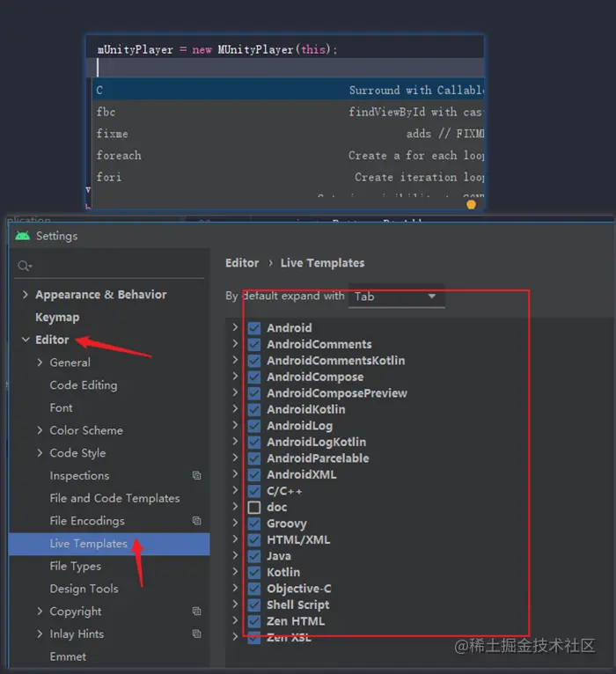616x674 pixels.
Task: Click the project-level icon beside File Encodings
Action: (196, 521)
